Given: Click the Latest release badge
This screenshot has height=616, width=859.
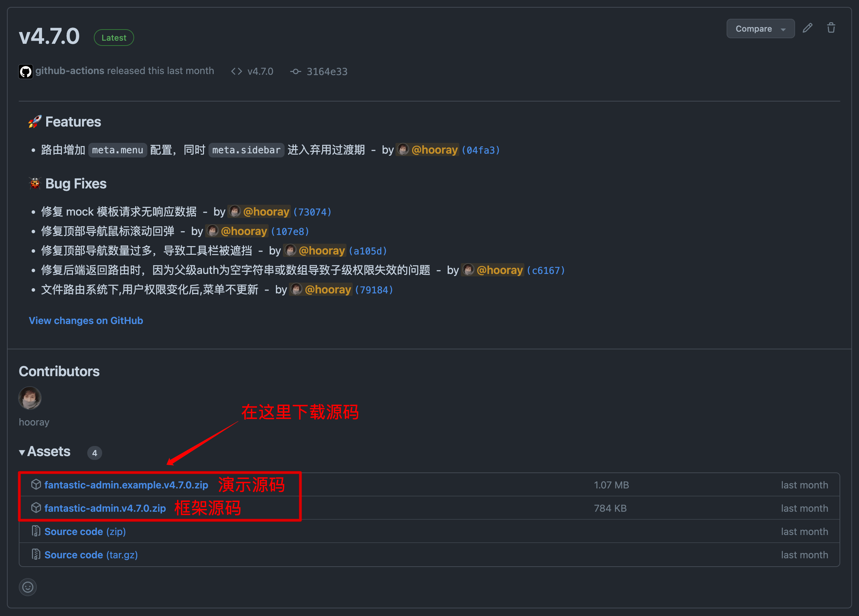Looking at the screenshot, I should click(x=114, y=38).
